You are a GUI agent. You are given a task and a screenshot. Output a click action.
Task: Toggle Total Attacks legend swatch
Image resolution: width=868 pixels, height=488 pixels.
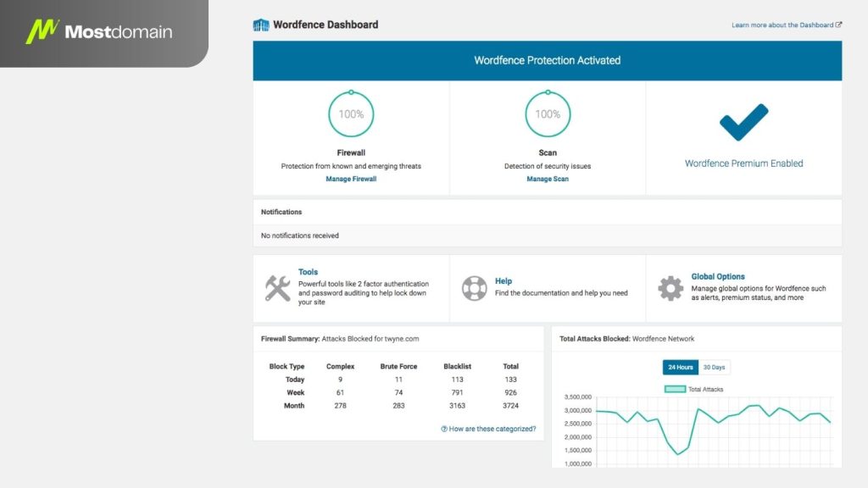tap(675, 389)
